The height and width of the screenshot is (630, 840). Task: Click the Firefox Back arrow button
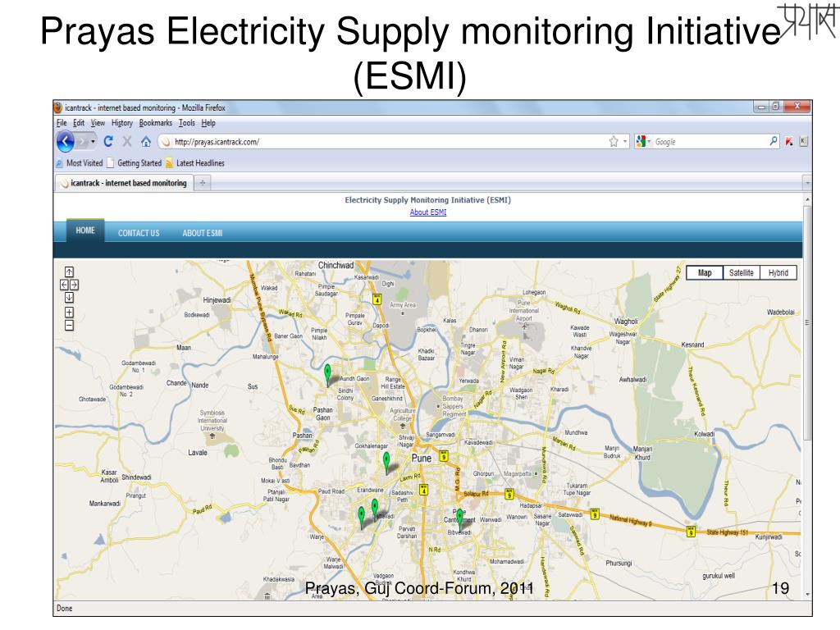pyautogui.click(x=66, y=142)
